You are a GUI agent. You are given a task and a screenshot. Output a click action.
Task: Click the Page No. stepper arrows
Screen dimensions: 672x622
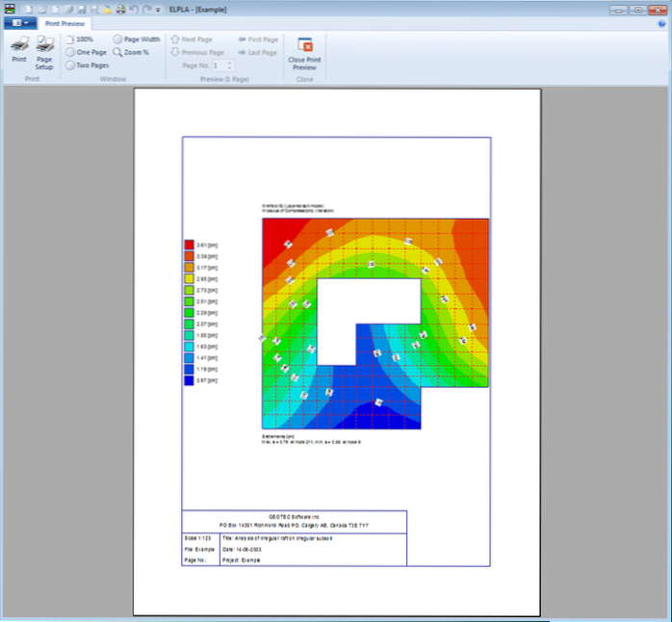228,65
